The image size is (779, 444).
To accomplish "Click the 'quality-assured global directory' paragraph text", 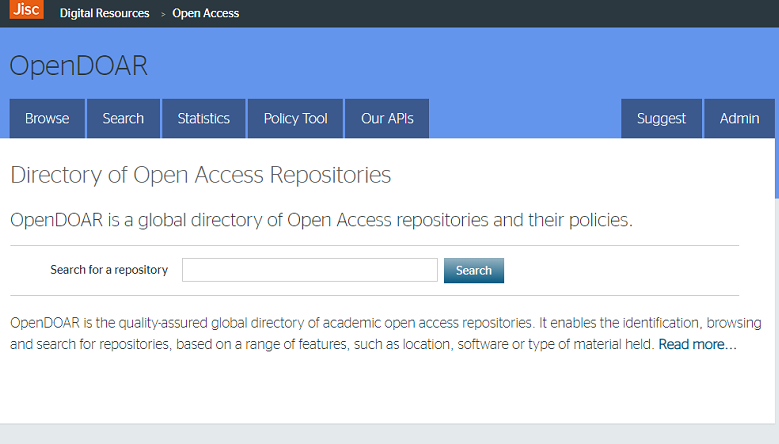I will [386, 333].
